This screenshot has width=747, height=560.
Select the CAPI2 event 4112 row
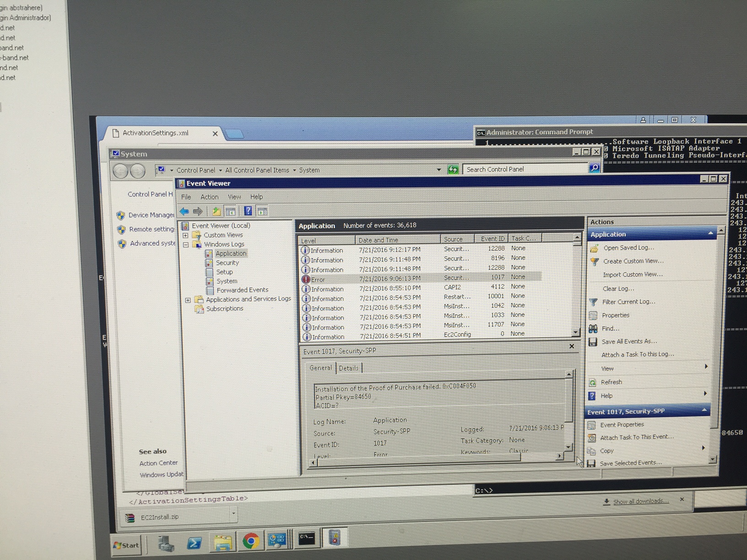click(420, 288)
